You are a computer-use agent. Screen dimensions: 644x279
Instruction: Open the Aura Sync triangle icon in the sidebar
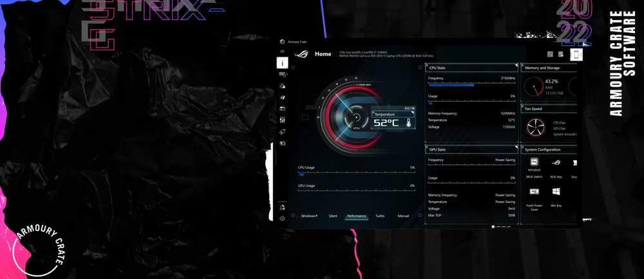pos(282,86)
